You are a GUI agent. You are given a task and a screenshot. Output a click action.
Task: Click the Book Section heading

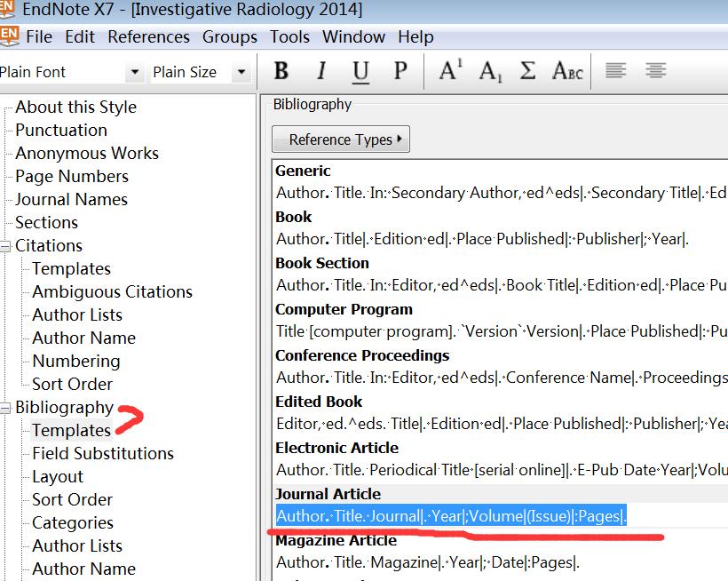(321, 263)
